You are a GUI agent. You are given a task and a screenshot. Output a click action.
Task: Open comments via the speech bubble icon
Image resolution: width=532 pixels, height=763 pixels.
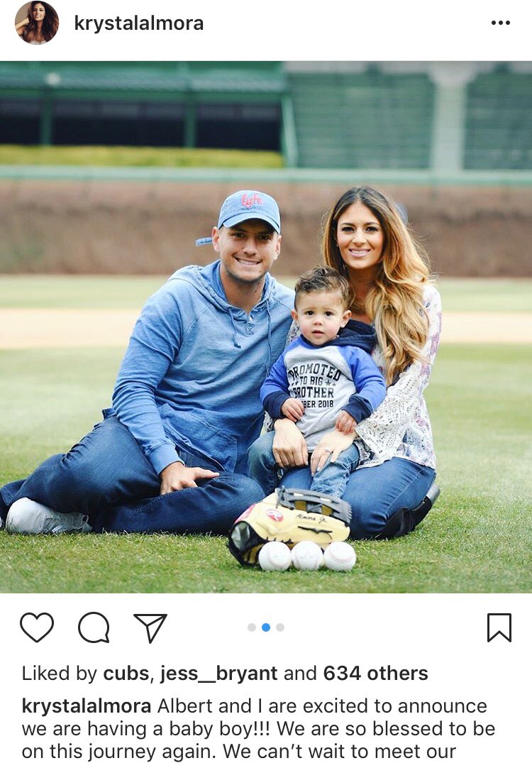(94, 627)
